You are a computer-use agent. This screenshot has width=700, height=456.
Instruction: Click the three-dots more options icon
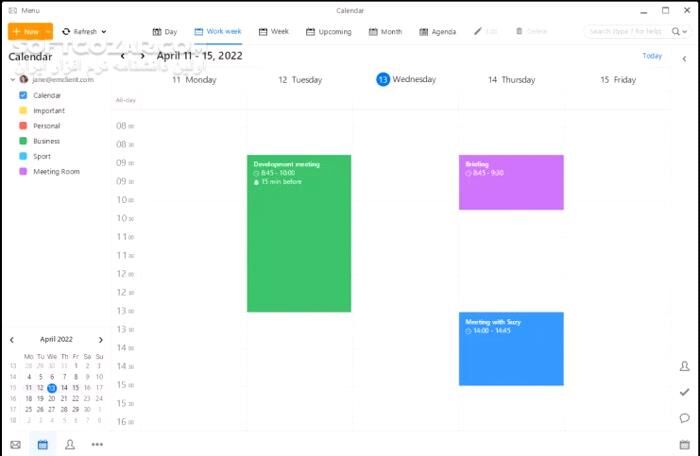point(97,444)
